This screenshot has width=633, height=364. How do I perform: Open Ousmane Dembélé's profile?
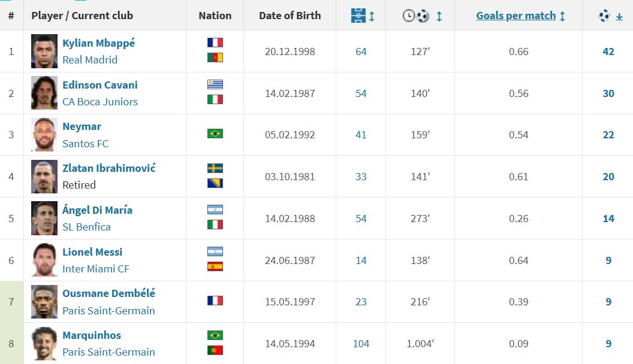[108, 293]
